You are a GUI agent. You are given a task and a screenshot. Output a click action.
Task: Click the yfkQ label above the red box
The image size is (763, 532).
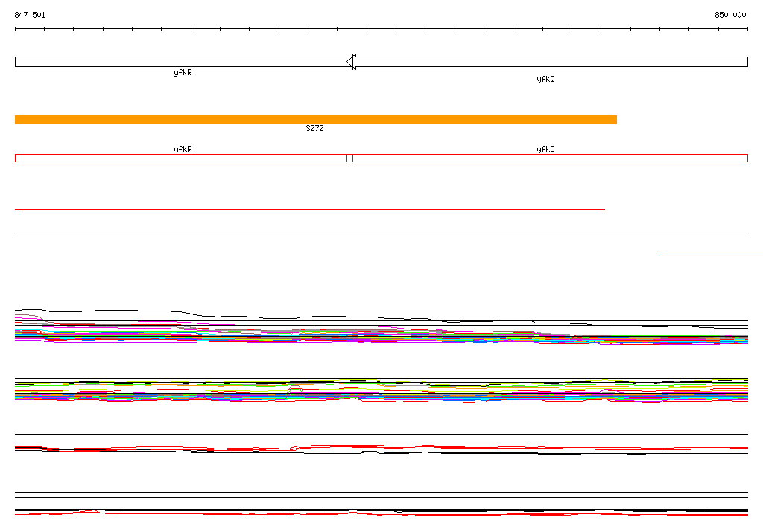point(545,149)
